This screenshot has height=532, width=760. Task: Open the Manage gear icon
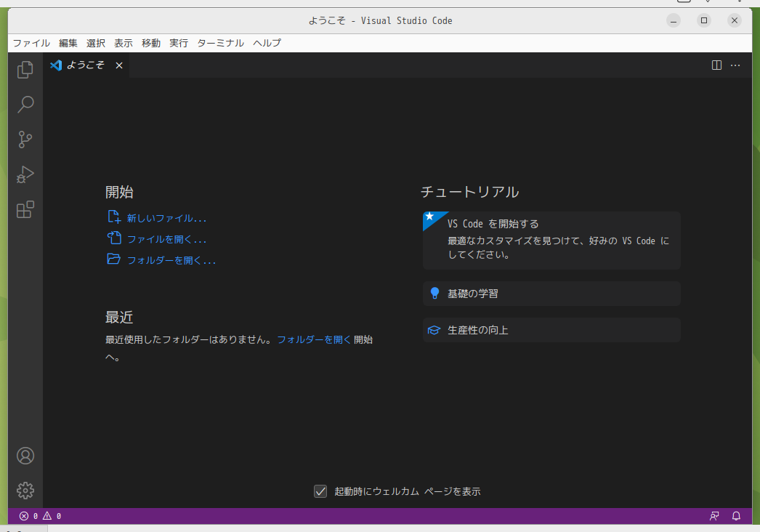pos(25,491)
